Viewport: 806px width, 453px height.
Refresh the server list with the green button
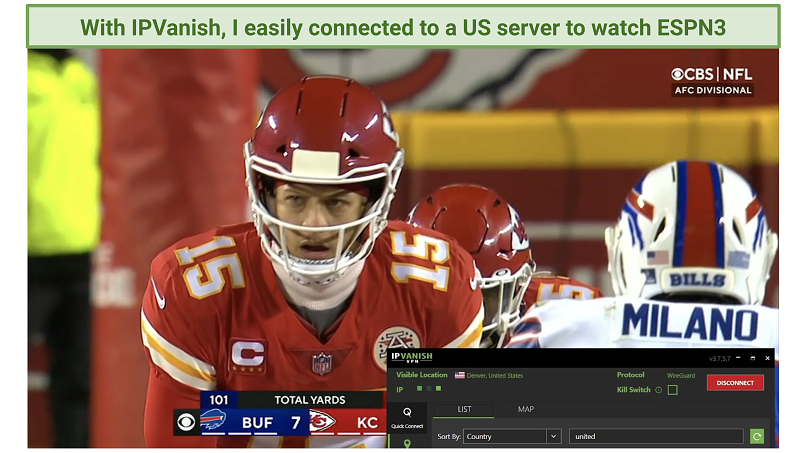pos(757,437)
